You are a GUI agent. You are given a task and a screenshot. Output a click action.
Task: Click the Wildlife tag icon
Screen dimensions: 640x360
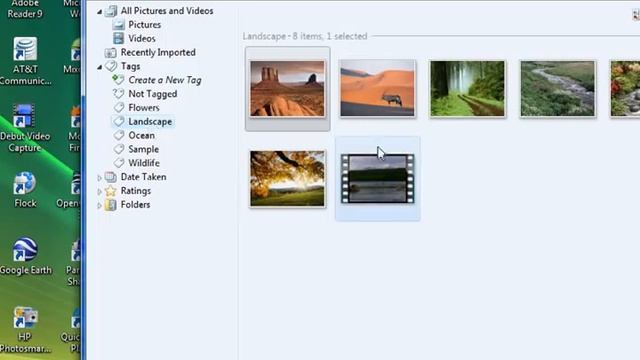(119, 163)
